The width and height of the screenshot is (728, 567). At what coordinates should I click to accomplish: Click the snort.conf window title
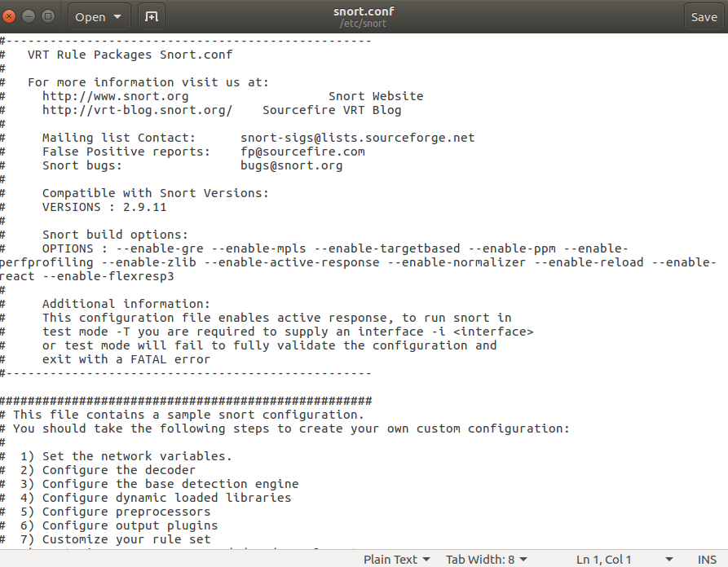pos(364,11)
